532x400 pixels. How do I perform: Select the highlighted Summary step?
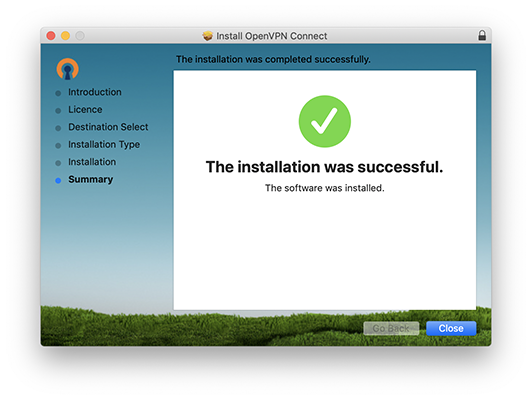[x=91, y=179]
